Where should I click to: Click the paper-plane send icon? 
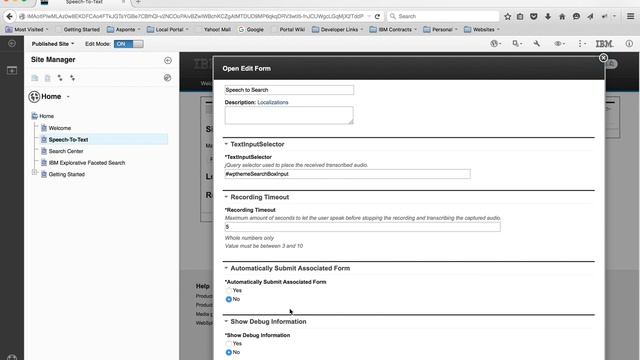(x=591, y=16)
